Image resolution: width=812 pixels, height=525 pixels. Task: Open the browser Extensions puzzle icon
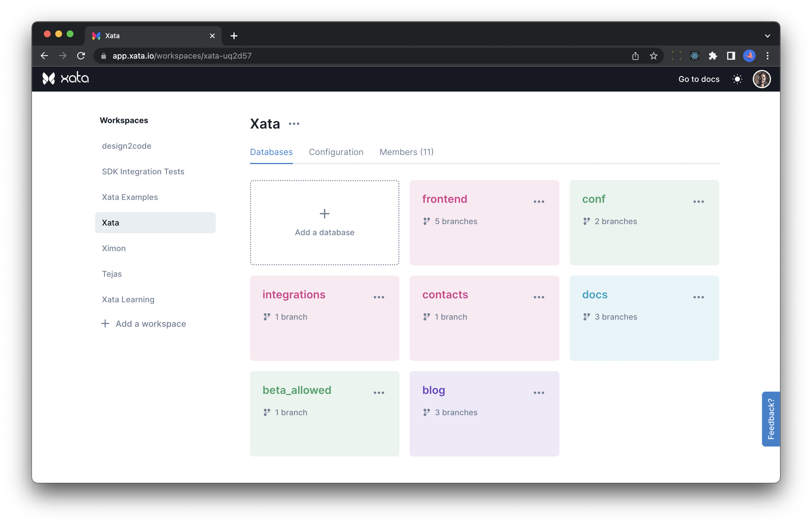[712, 56]
